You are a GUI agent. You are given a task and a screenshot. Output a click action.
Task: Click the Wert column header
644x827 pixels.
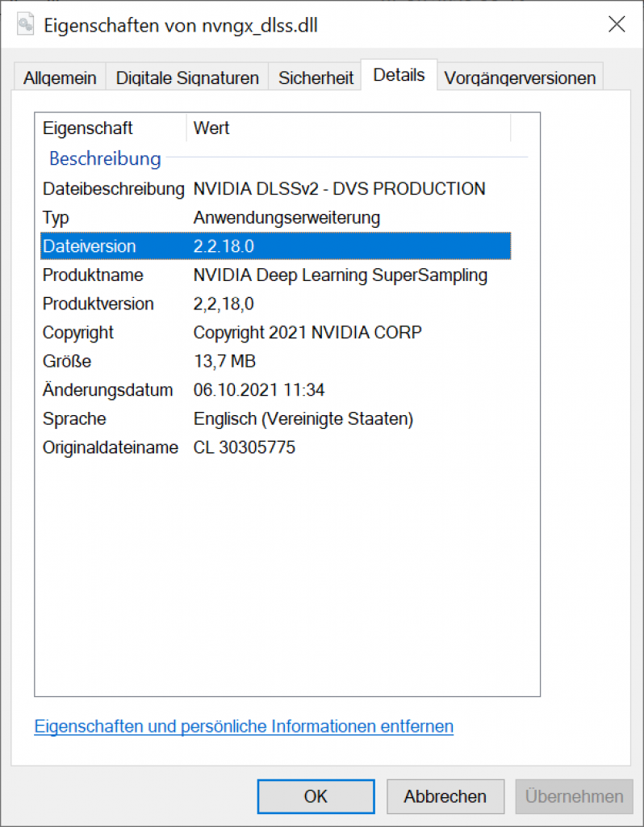pyautogui.click(x=349, y=128)
